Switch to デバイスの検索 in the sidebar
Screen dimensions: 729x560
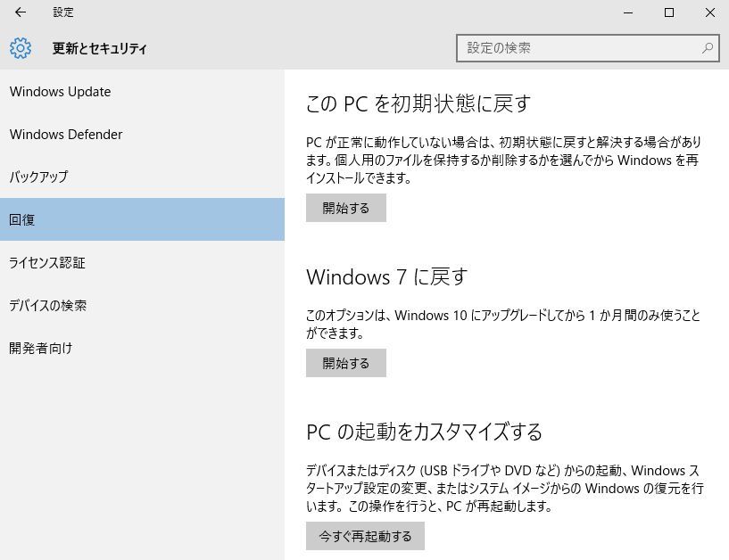(x=48, y=305)
